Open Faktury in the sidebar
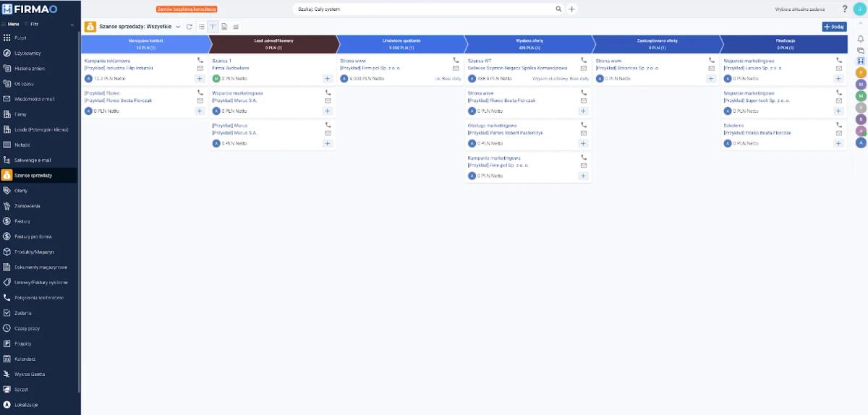Screen dimensions: 868x415 [40, 221]
